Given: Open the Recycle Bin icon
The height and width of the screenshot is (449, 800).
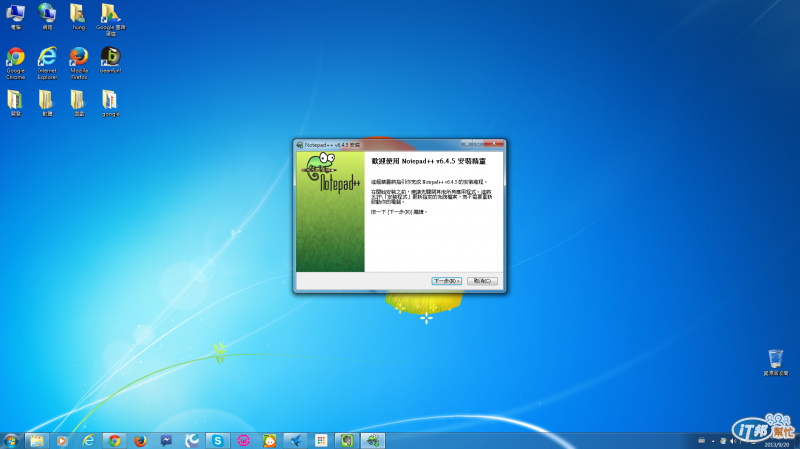Looking at the screenshot, I should (776, 363).
